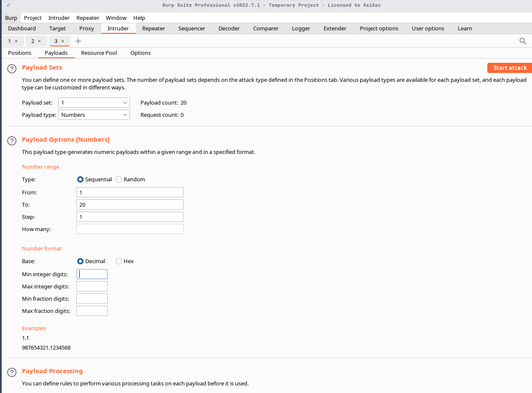
Task: Focus the Min fraction digits field
Action: pos(92,299)
